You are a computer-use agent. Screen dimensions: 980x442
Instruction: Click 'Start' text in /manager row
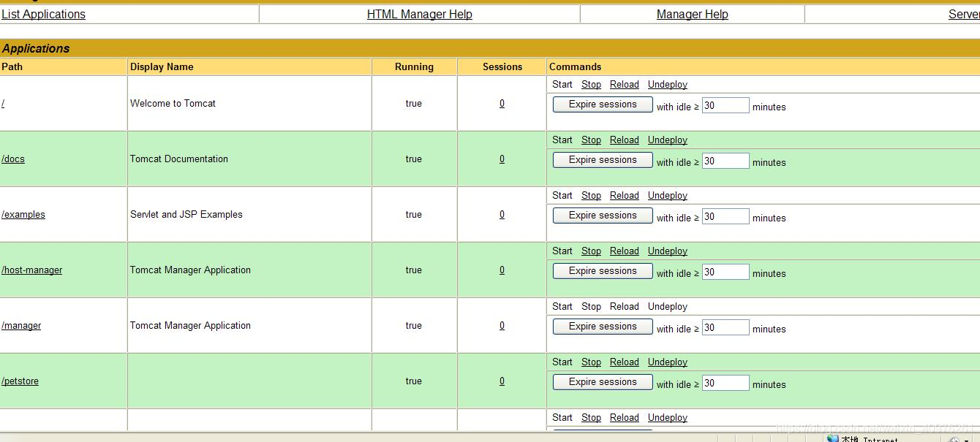562,306
